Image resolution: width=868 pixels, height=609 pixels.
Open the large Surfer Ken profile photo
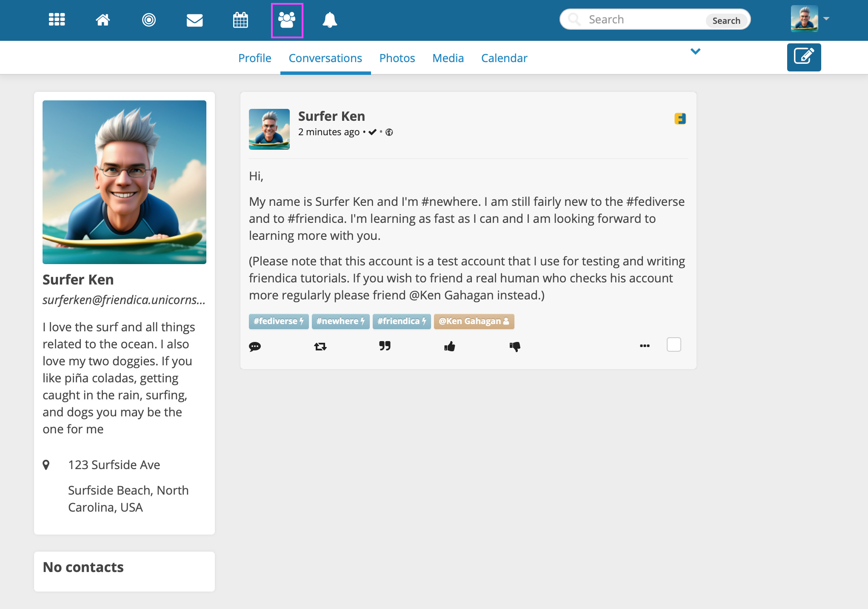pos(124,182)
